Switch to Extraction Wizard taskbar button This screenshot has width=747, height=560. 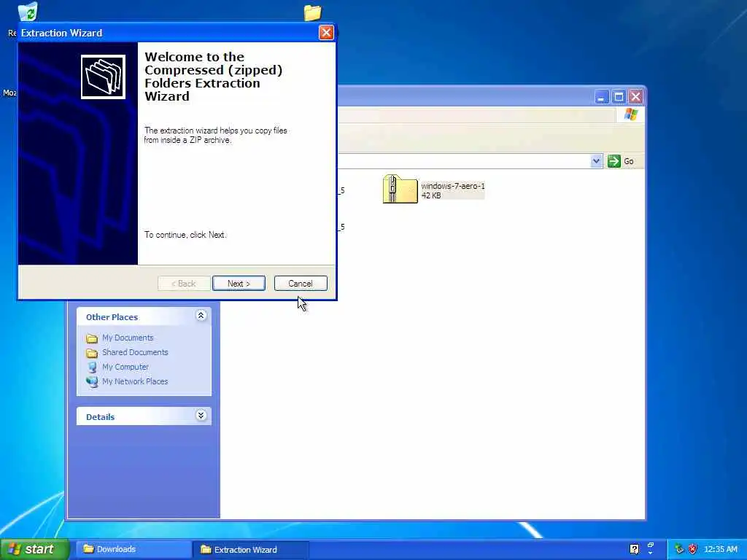(x=251, y=550)
